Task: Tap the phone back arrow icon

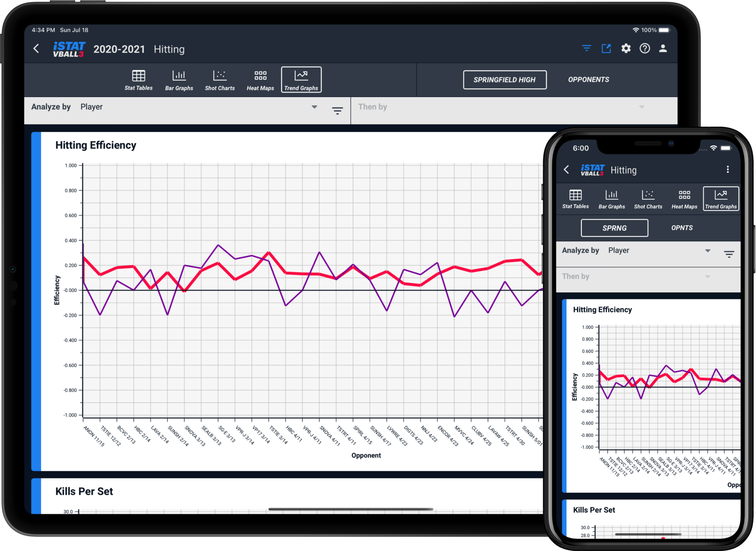Action: pyautogui.click(x=567, y=169)
